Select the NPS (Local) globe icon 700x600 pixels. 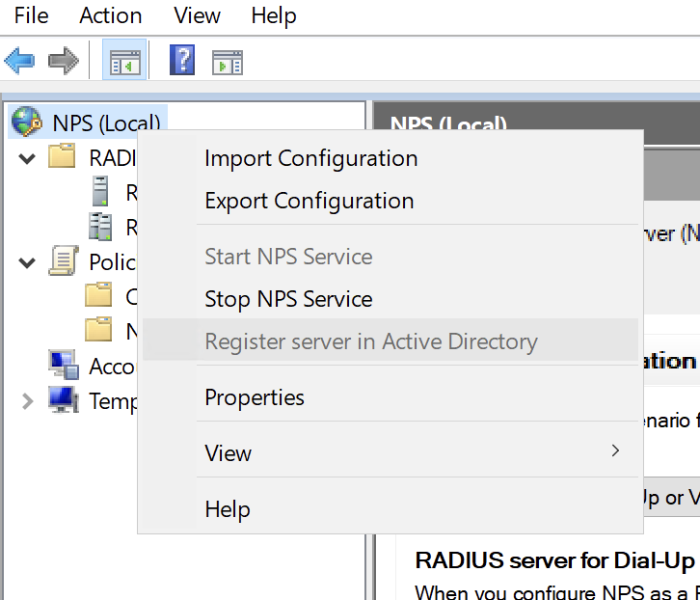click(x=27, y=122)
